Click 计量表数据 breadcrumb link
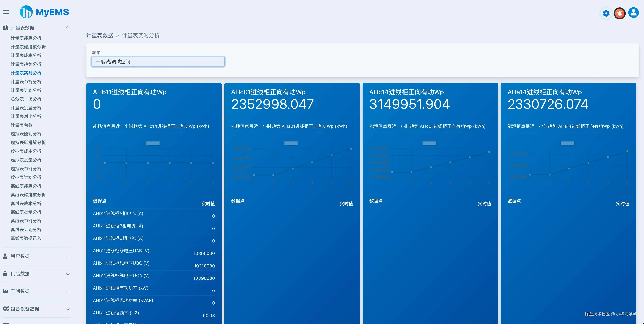The height and width of the screenshot is (324, 644). click(x=99, y=35)
